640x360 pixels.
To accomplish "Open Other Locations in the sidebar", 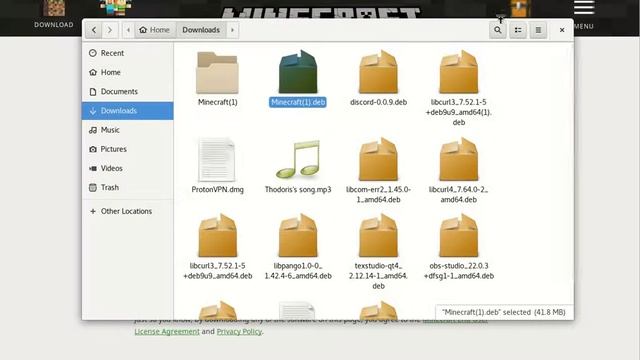I will [x=127, y=211].
